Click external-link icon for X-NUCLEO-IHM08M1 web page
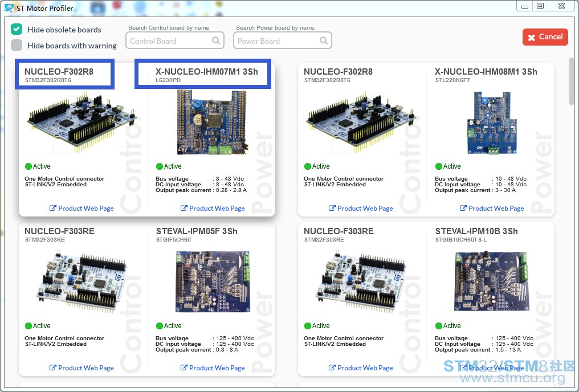 tap(463, 208)
